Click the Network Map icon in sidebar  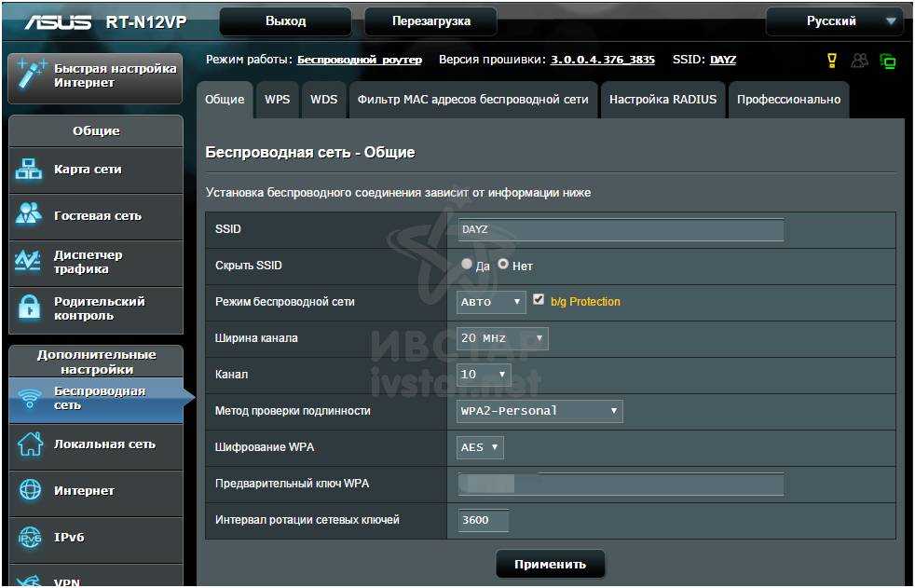[30, 170]
